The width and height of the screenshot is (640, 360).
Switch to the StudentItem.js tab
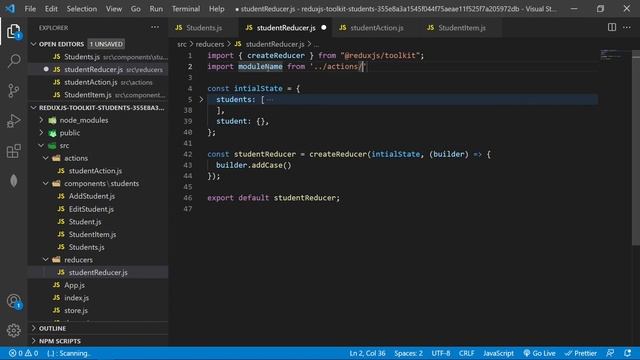[462, 28]
